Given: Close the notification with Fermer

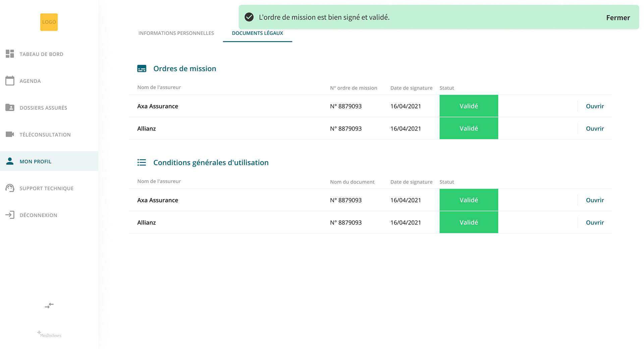Looking at the screenshot, I should click(618, 18).
